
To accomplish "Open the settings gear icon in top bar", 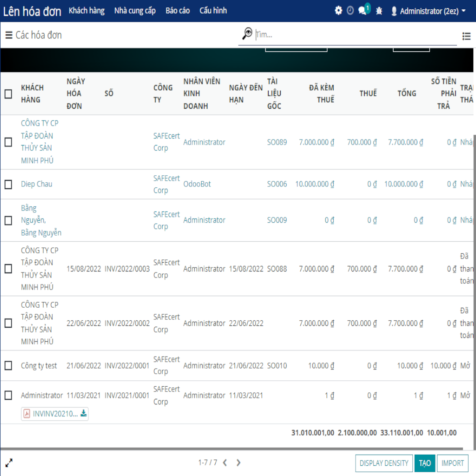I will pos(338,11).
